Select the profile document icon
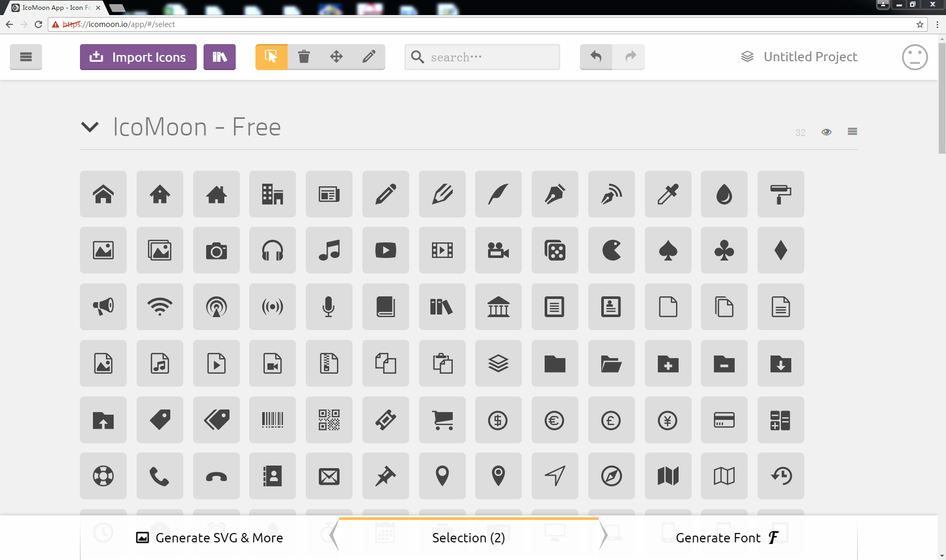Viewport: 946px width, 560px height. (612, 307)
